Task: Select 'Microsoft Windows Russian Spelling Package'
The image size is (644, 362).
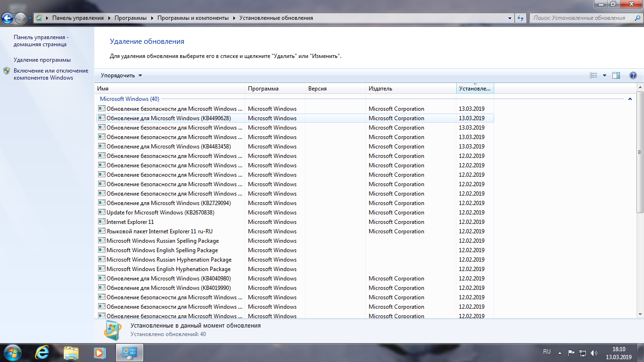Action: [295, 241]
